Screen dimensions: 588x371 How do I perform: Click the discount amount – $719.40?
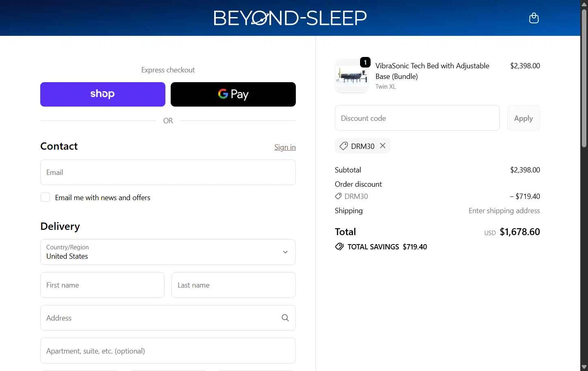pos(525,196)
